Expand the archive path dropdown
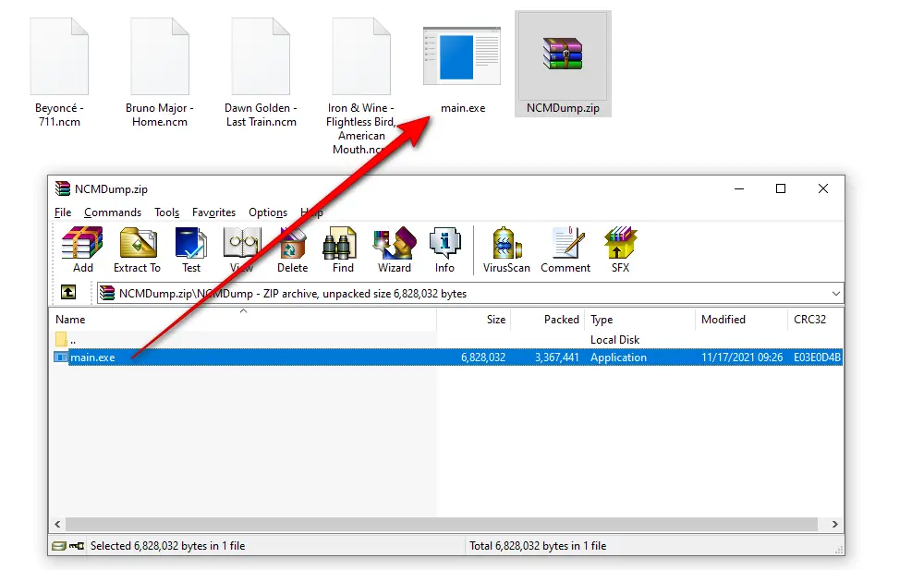 coord(835,294)
